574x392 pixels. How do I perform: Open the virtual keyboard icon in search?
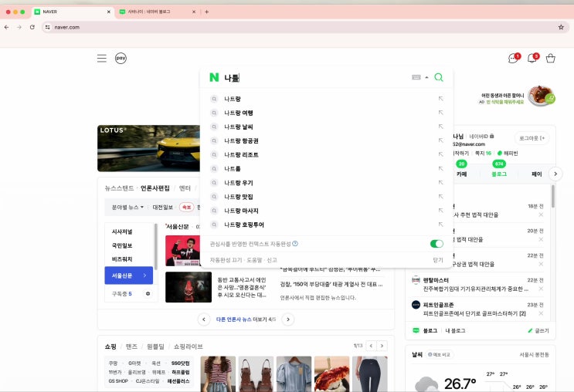[416, 77]
